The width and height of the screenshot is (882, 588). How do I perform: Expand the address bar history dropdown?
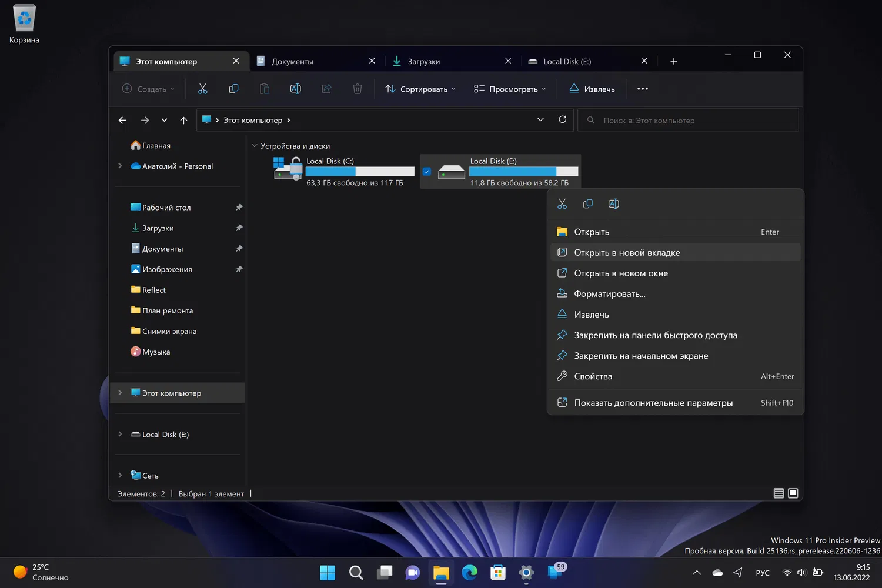coord(540,120)
